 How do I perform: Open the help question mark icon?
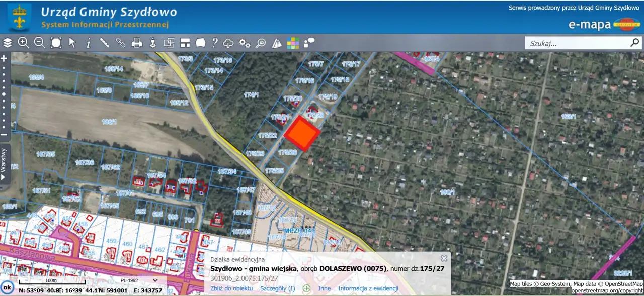click(x=214, y=43)
